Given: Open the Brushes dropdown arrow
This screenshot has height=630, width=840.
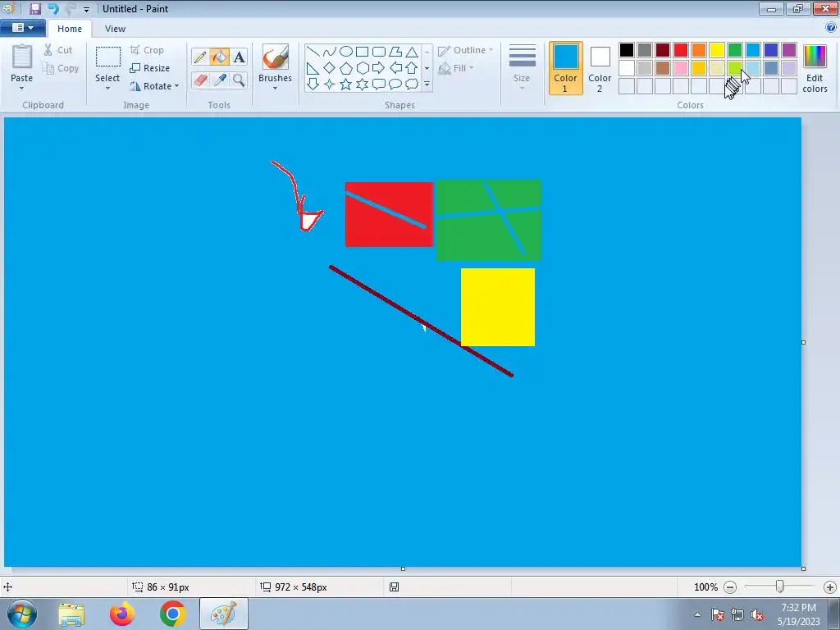Looking at the screenshot, I should (x=275, y=89).
